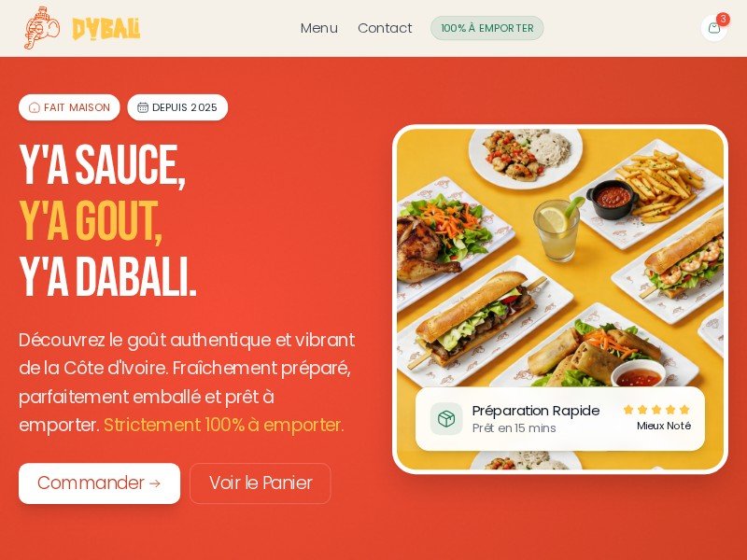Click the five-star rating icons
The width and height of the screenshot is (747, 560).
point(656,410)
